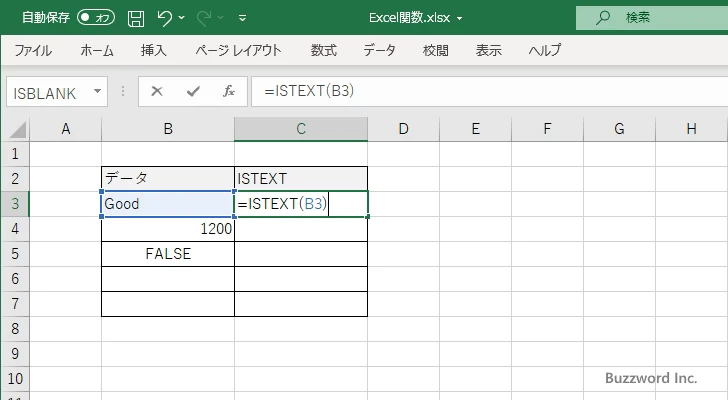
Task: Open Customize Quick Access Toolbar dropdown
Action: pyautogui.click(x=242, y=18)
